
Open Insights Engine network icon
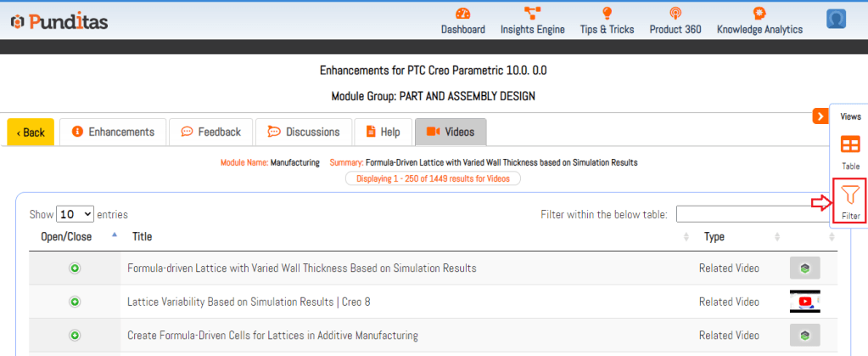tap(532, 14)
